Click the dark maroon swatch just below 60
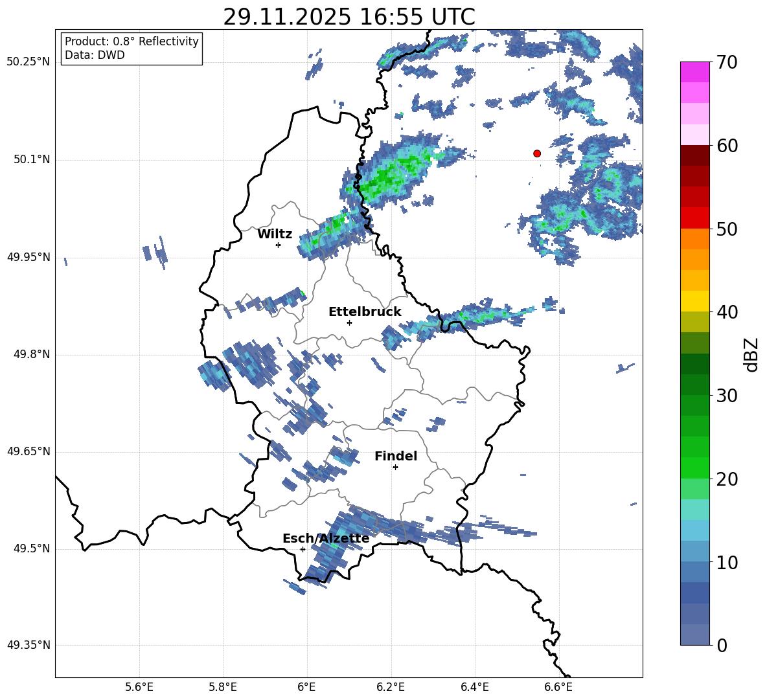Screen dimensions: 767x700 pos(694,156)
